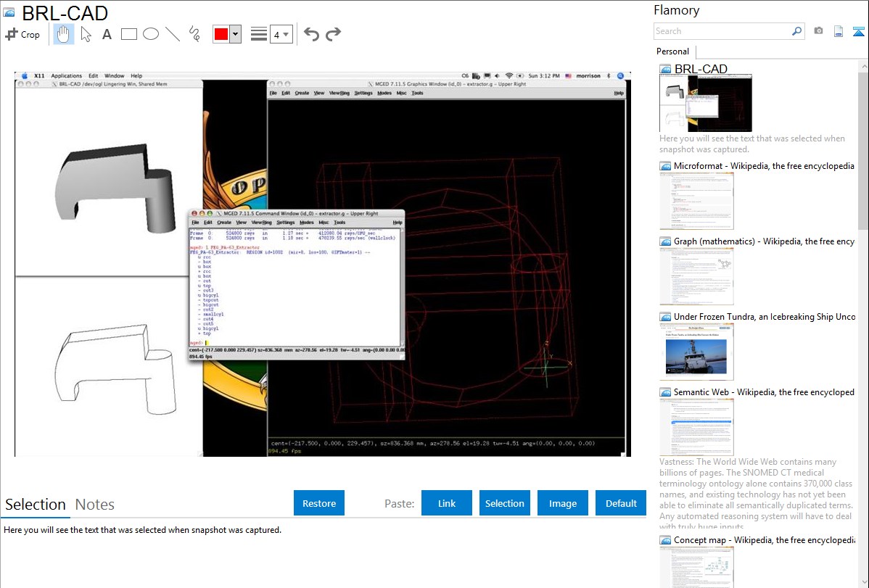Open the Microformat Wikipedia snapshot thumbnail
This screenshot has height=588, width=869.
click(x=696, y=201)
